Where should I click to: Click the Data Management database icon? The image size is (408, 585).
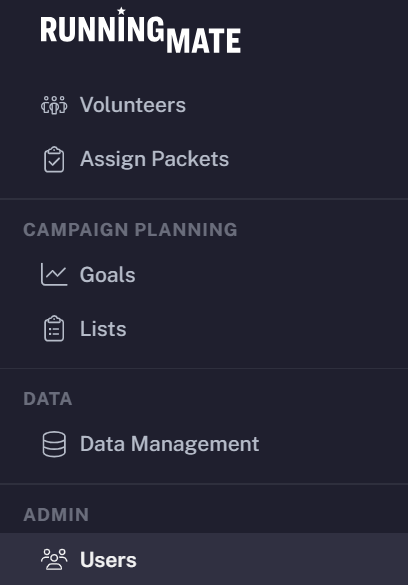click(54, 444)
